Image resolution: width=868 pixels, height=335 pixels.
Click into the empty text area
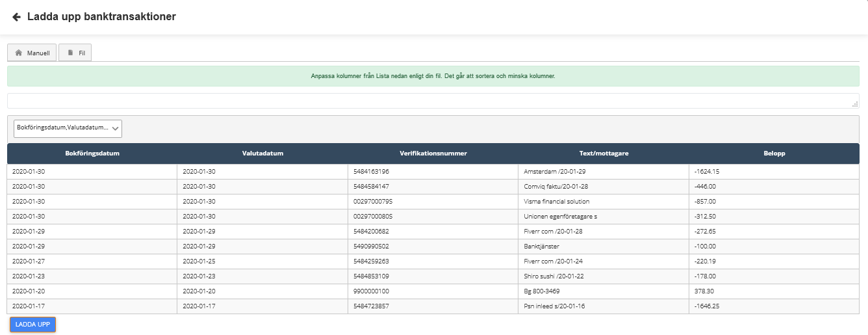tap(429, 101)
